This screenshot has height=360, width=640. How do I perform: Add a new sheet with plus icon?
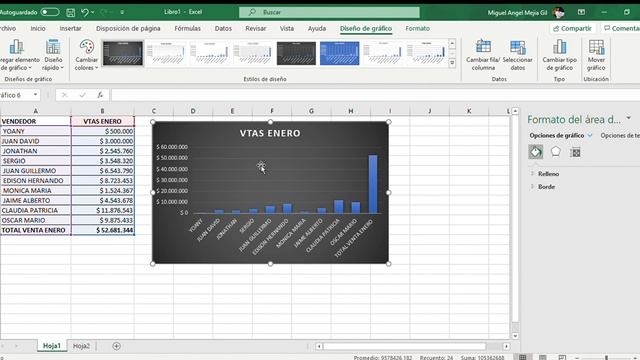(116, 346)
